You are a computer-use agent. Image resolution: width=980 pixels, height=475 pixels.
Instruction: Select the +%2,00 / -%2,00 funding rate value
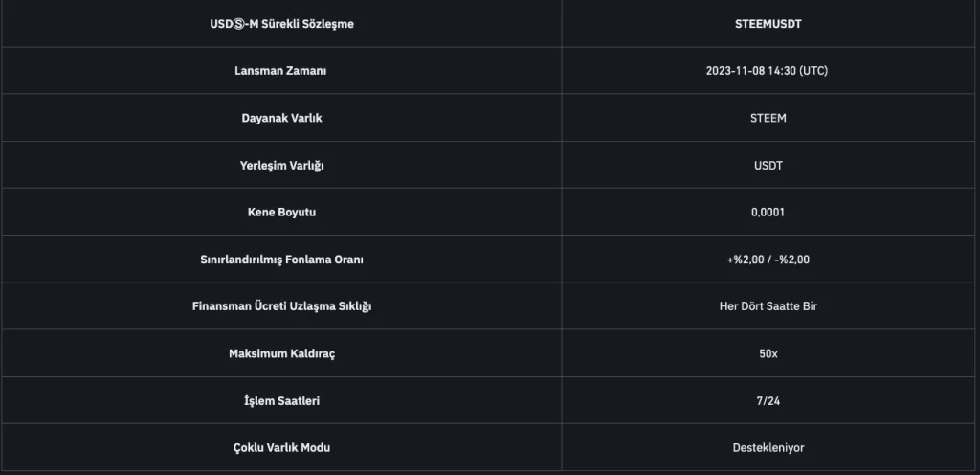click(768, 259)
